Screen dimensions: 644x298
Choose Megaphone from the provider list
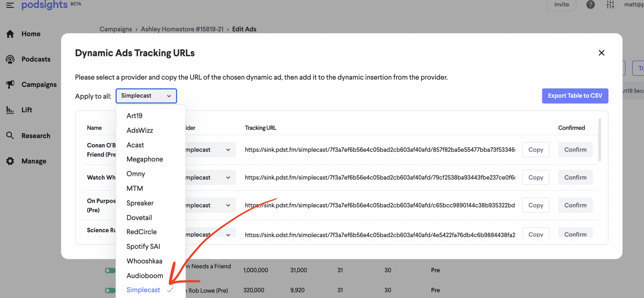[145, 159]
